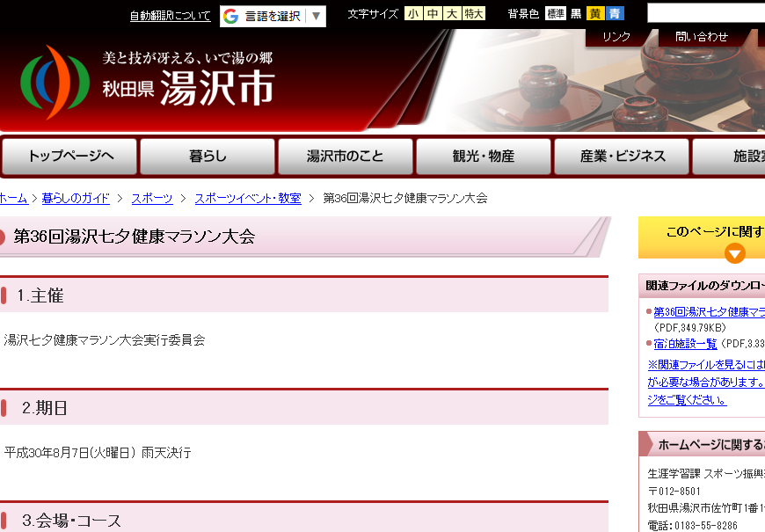The height and width of the screenshot is (532, 765).
Task: Open the 湯沢市のこと menu
Action: (x=346, y=157)
